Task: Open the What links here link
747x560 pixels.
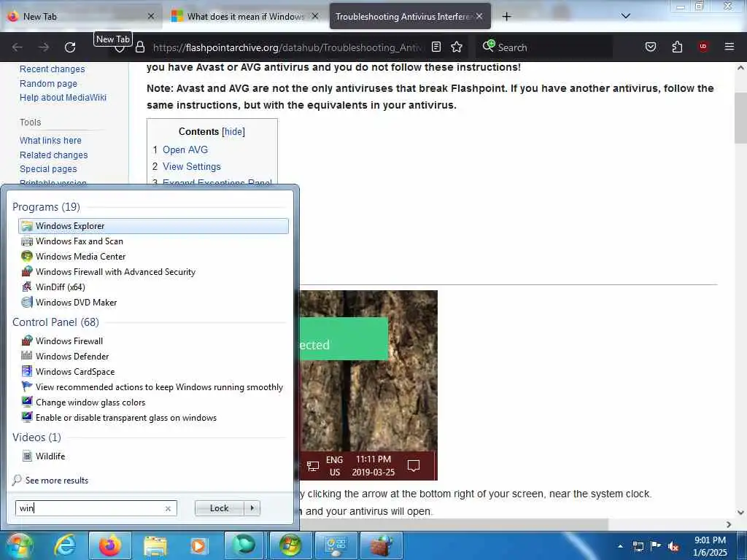Action: click(x=50, y=141)
